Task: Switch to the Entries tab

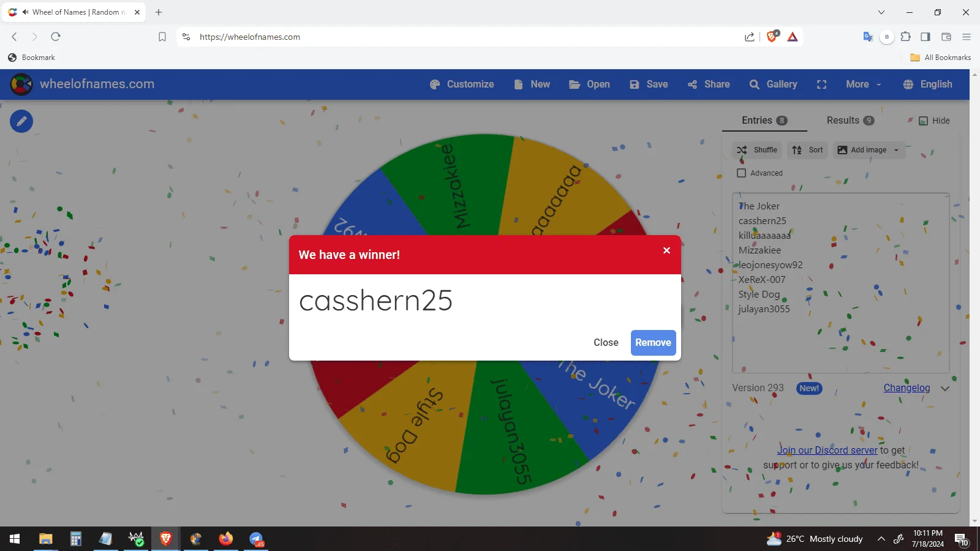Action: point(764,121)
